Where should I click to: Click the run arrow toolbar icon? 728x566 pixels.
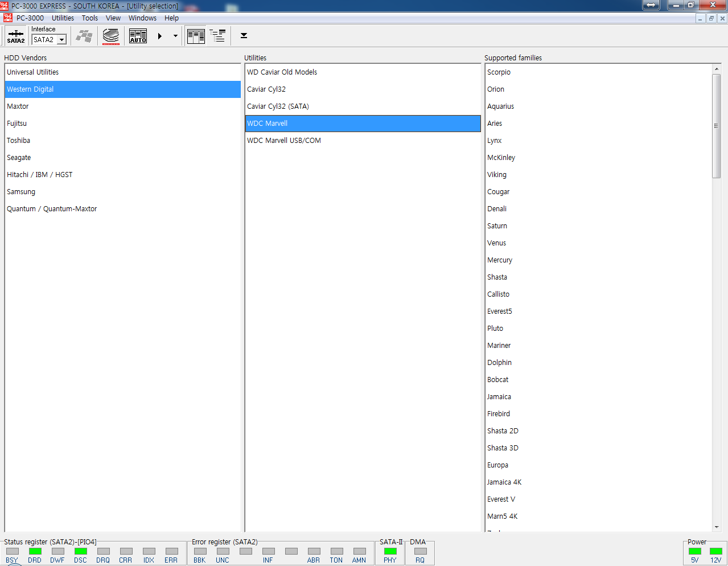tap(160, 36)
